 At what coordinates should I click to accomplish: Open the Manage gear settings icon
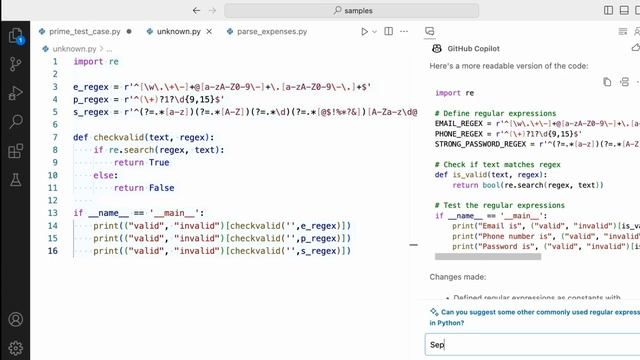click(x=16, y=348)
